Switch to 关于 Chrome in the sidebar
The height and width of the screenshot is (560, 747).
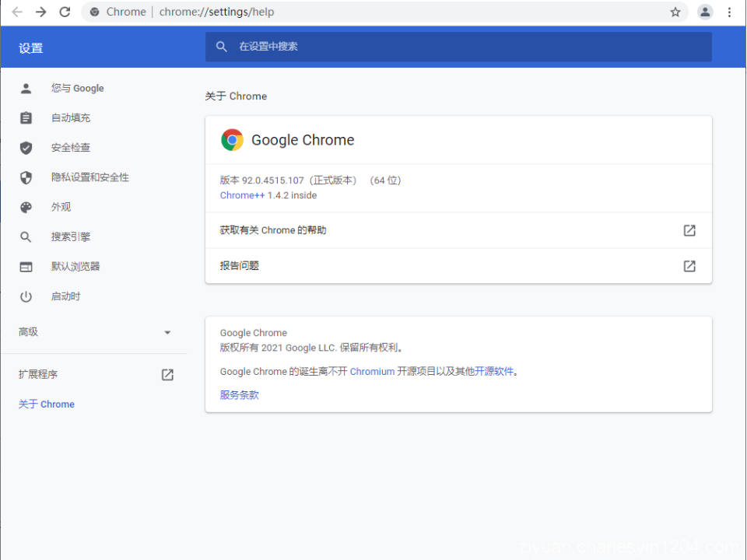click(x=46, y=404)
